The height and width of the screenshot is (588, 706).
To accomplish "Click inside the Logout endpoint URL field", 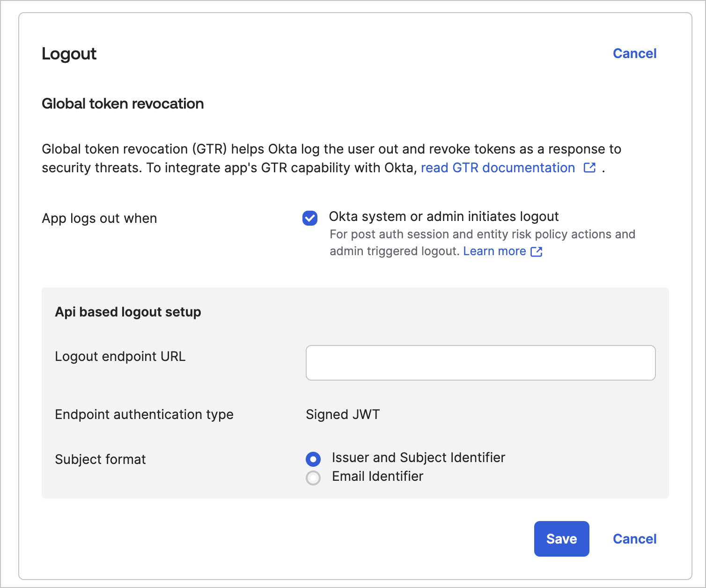I will pyautogui.click(x=480, y=362).
